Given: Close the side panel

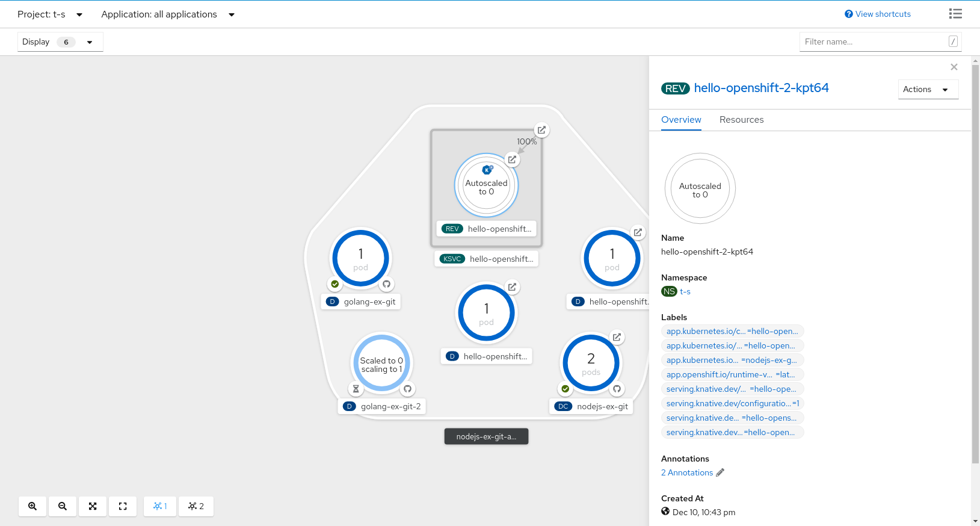Looking at the screenshot, I should click(954, 67).
